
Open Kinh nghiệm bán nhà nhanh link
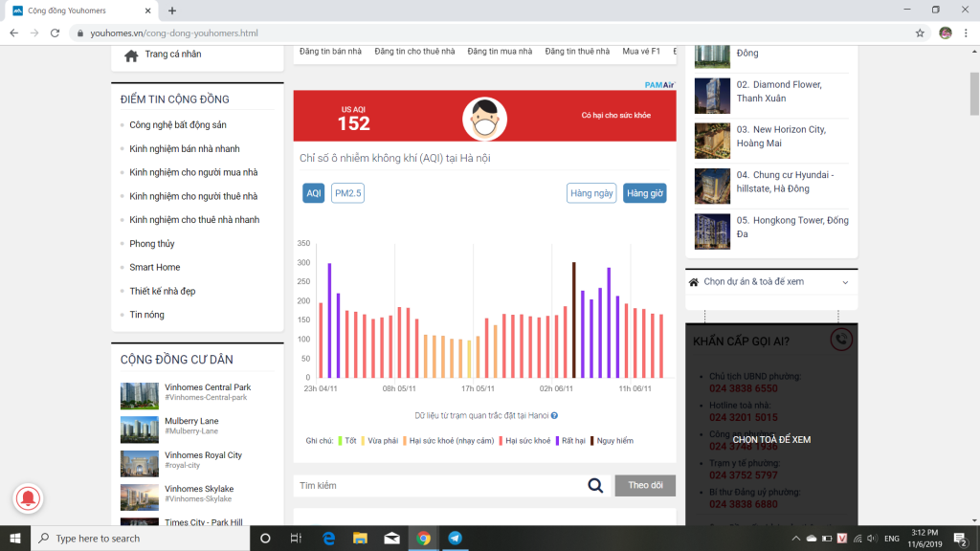click(x=185, y=148)
